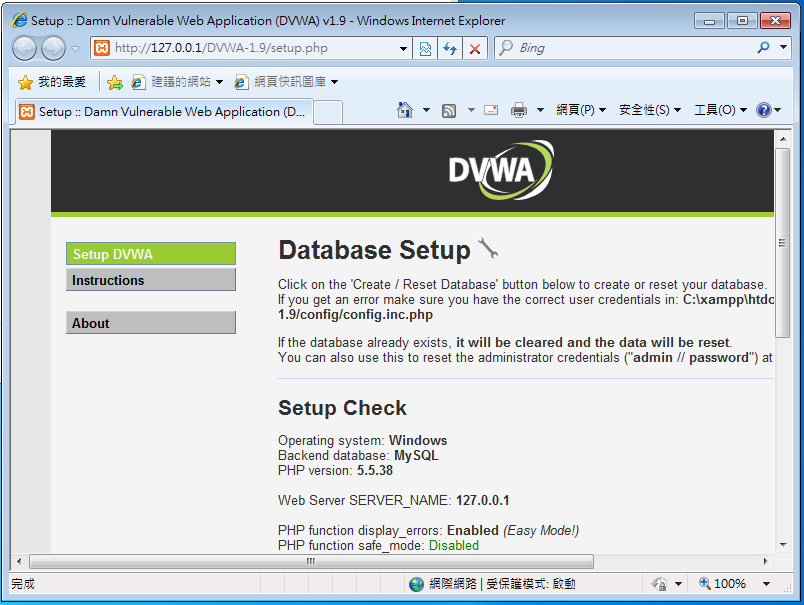Click the vertical scrollbar up arrow
Screen dimensions: 804x605
[782, 139]
